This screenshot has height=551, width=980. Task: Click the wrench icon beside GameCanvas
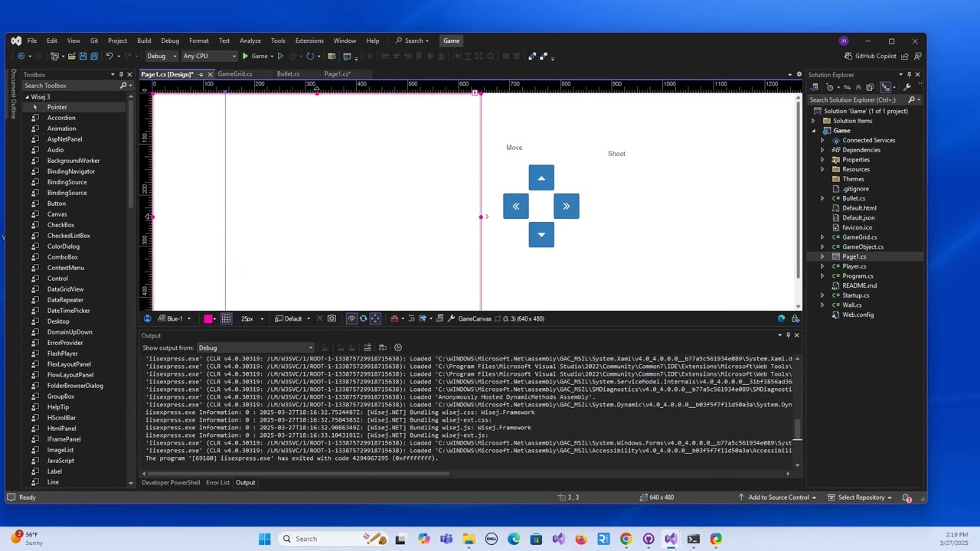click(x=450, y=318)
